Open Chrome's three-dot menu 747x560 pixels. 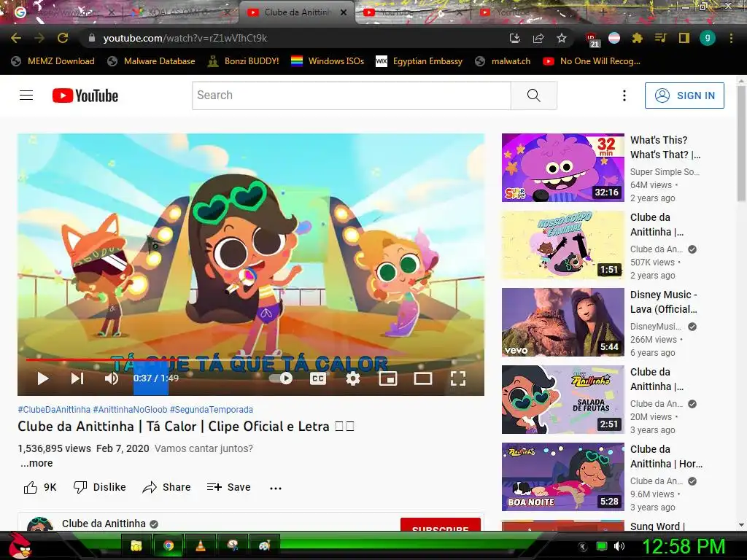click(731, 38)
